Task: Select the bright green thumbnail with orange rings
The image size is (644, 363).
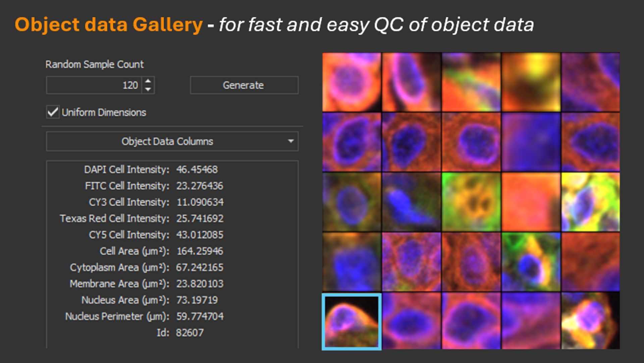Action: coord(471,202)
